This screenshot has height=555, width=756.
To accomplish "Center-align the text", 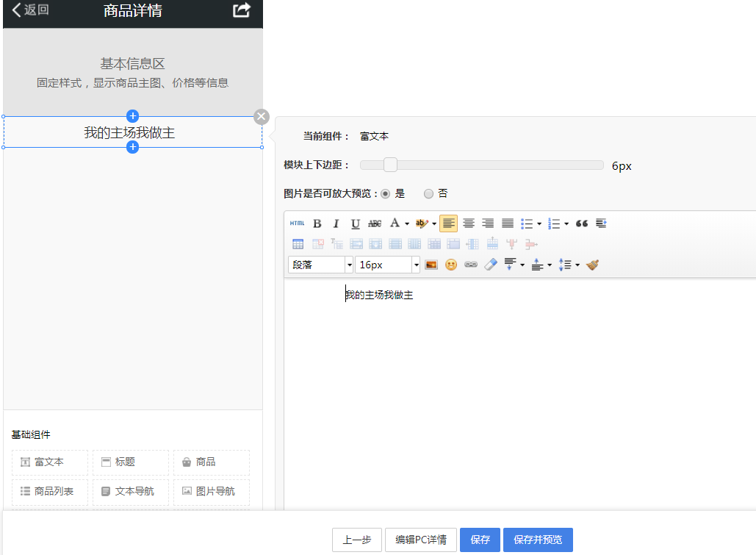I will coord(468,223).
